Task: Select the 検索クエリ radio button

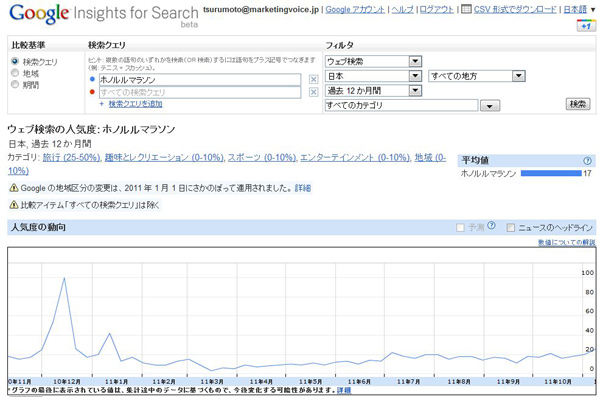Action: (15, 61)
